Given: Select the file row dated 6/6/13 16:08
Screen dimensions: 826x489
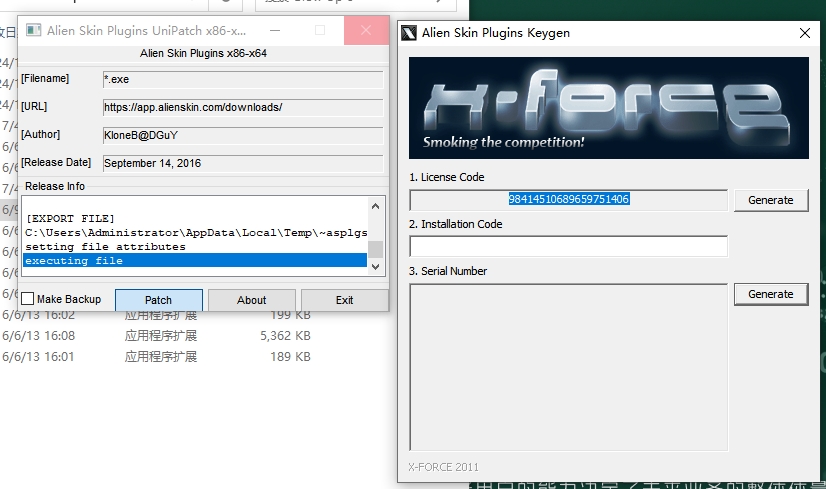Looking at the screenshot, I should [x=156, y=336].
